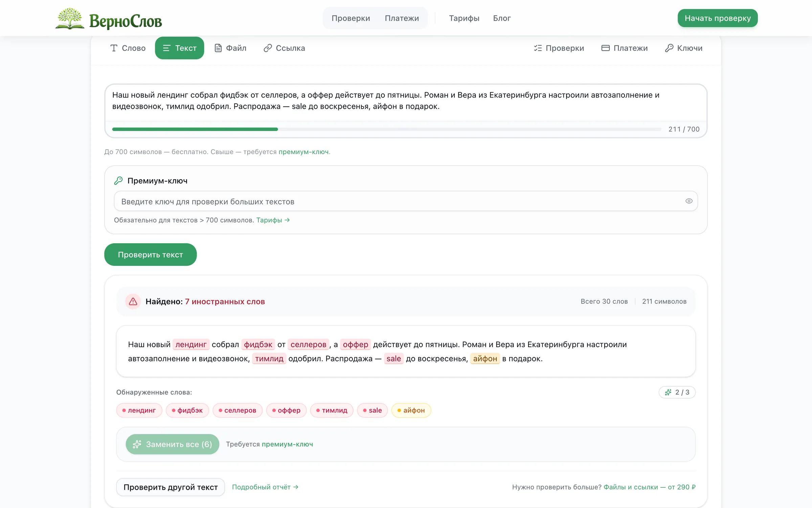Viewport: 812px width, 508px height.
Task: Click highlighted word айфон in result text
Action: [x=485, y=359]
